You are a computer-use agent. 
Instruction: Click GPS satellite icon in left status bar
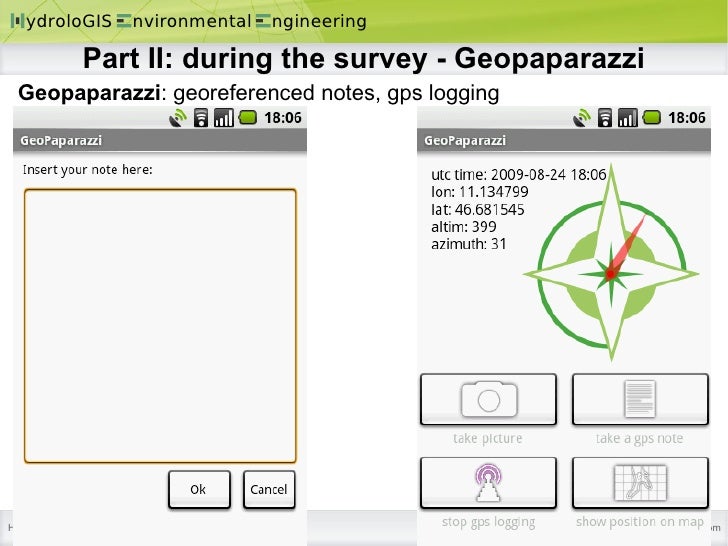coord(177,117)
